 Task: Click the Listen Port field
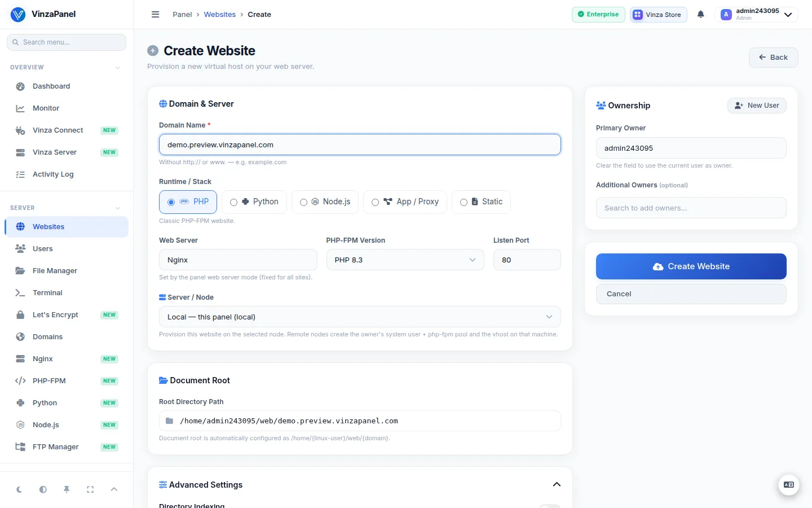(x=527, y=260)
